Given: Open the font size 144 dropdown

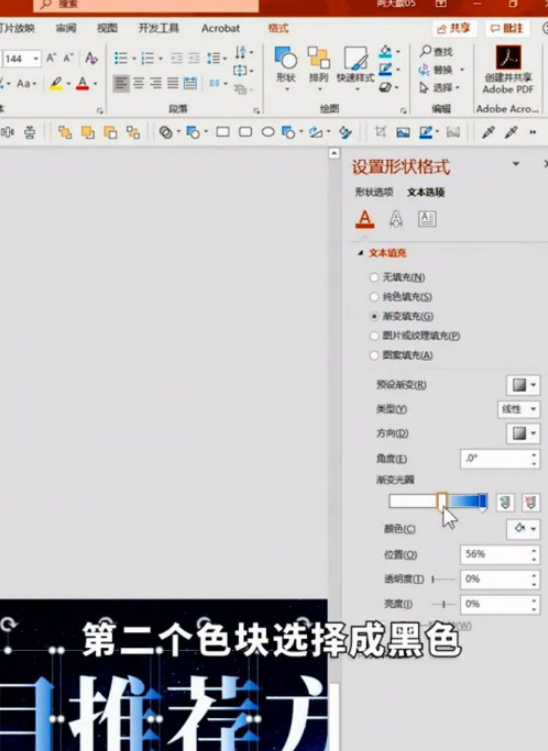Looking at the screenshot, I should (x=36, y=58).
